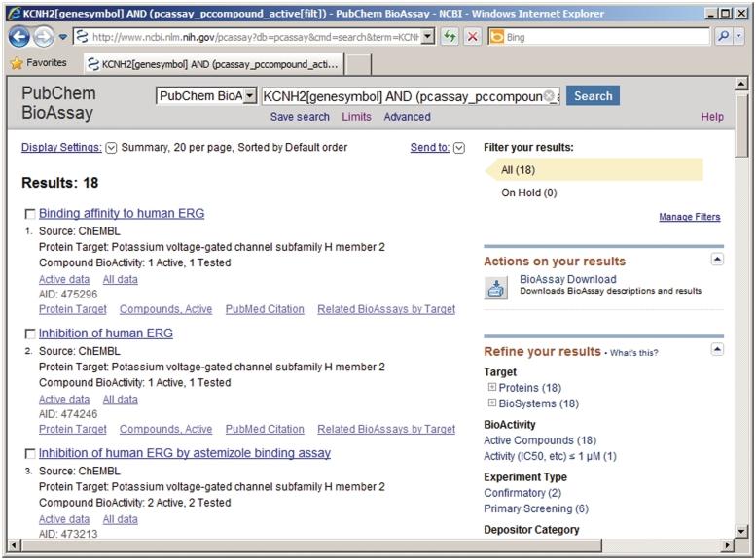Open the Manage Filters link
The height and width of the screenshot is (560, 756).
(689, 217)
